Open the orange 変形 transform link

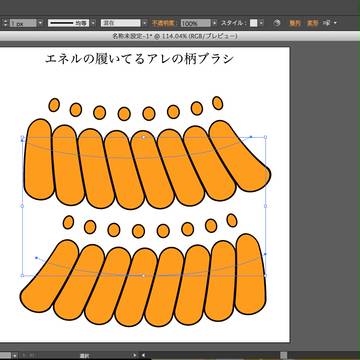coord(313,23)
